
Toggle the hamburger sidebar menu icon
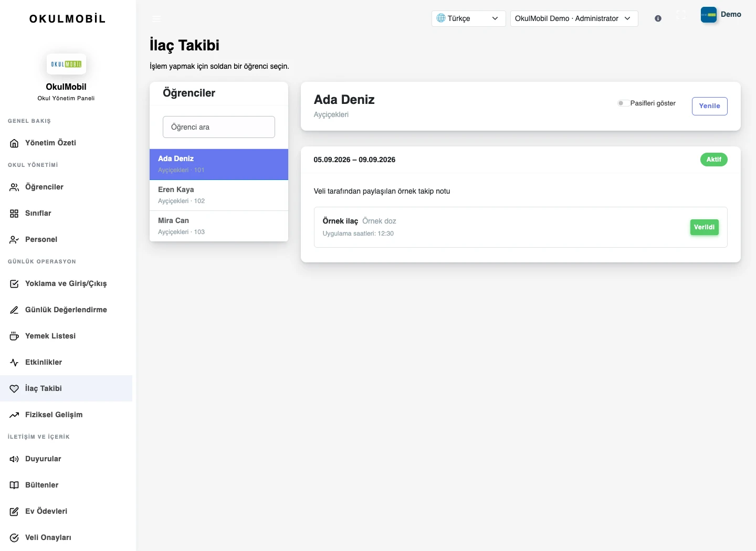[156, 18]
